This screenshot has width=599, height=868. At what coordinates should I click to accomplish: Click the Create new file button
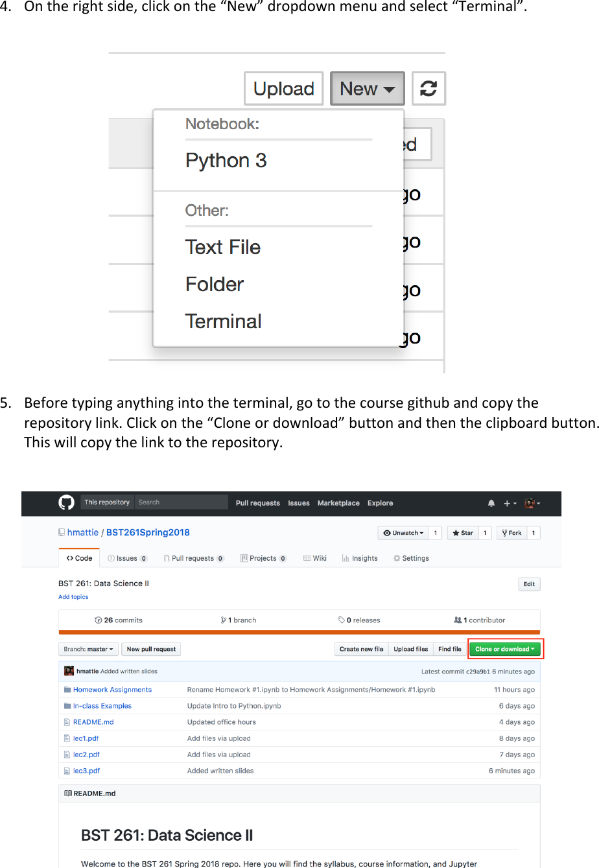tap(360, 649)
